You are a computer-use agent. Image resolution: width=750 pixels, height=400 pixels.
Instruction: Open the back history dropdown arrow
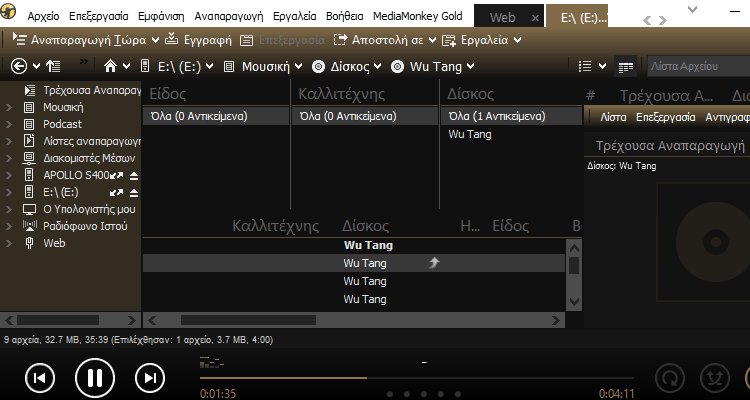[x=36, y=67]
